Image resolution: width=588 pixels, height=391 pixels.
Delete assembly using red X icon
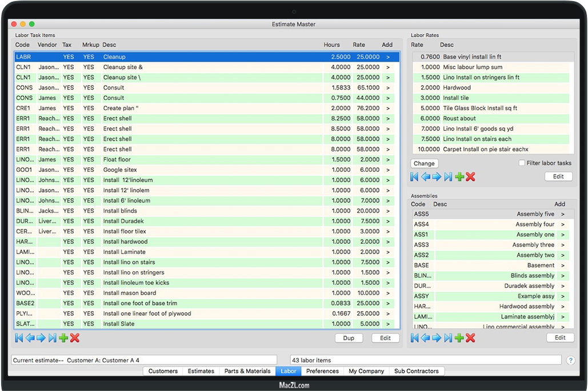point(470,338)
